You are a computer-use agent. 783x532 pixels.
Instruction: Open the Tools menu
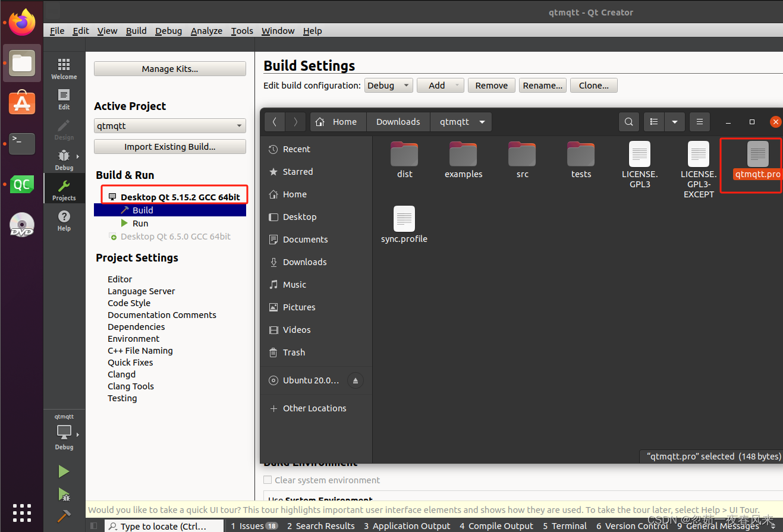[242, 31]
